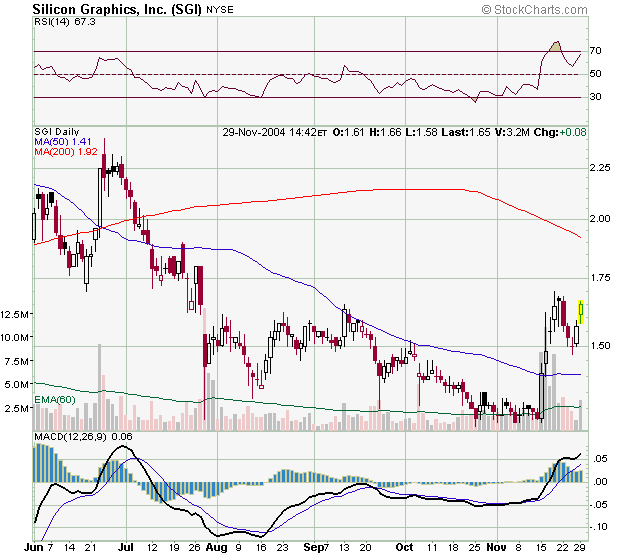Image resolution: width=620 pixels, height=558 pixels.
Task: Click the 'V:3.2M' volume value
Action: tap(512, 132)
